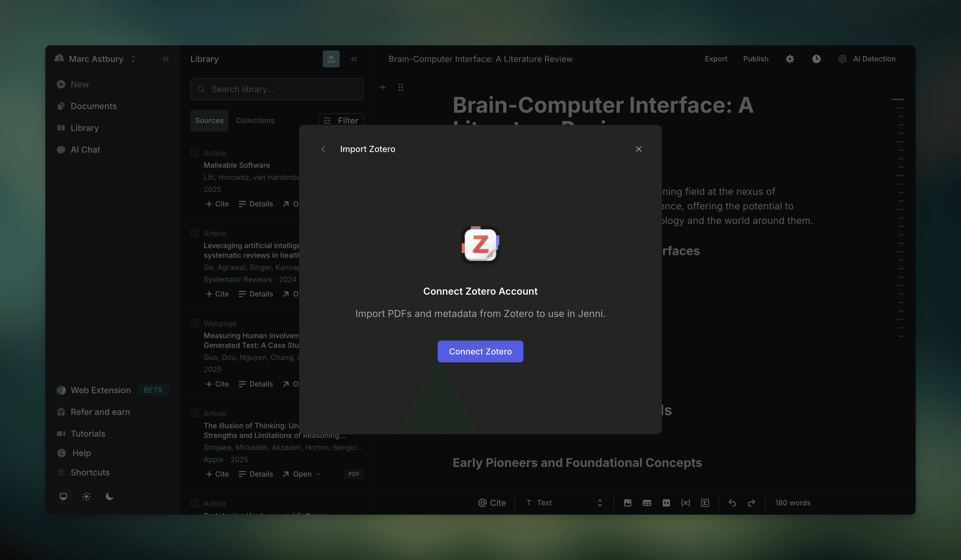Cite The Illusion of Thinking article
Screen dimensions: 961x560
click(217, 474)
